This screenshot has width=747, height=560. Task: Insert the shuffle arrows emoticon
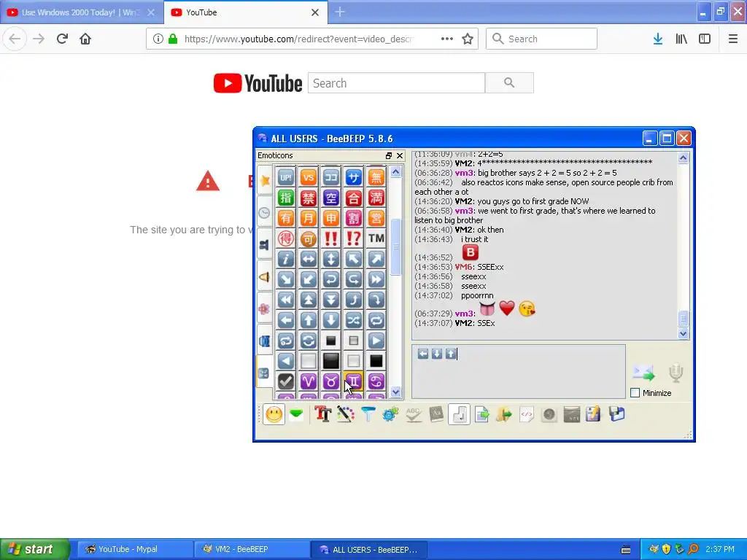pyautogui.click(x=354, y=320)
